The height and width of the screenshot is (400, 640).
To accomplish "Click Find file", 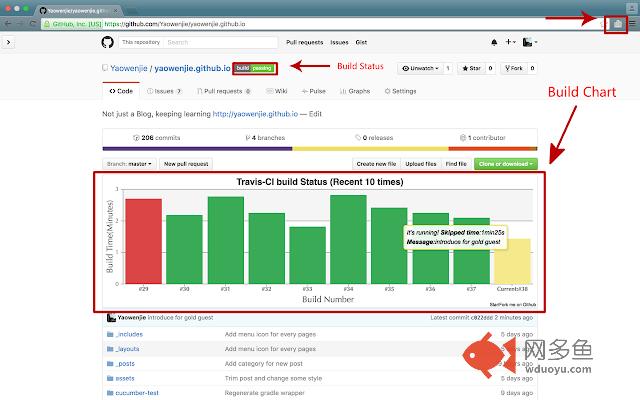I will click(456, 164).
